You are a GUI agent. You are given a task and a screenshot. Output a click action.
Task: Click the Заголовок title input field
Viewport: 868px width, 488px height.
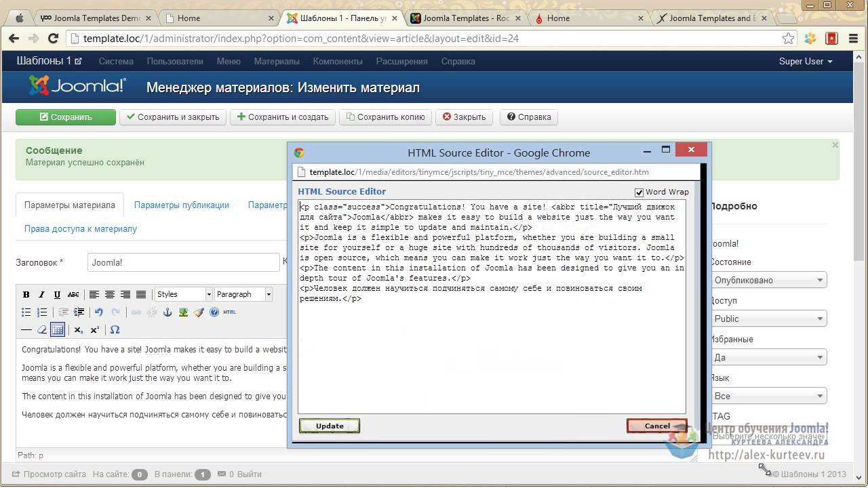183,262
